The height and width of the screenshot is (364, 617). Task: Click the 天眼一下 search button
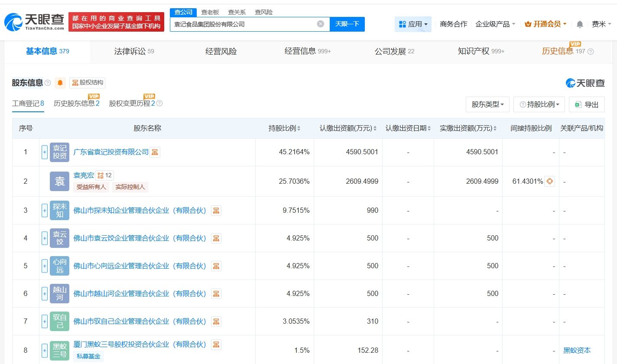tap(347, 24)
